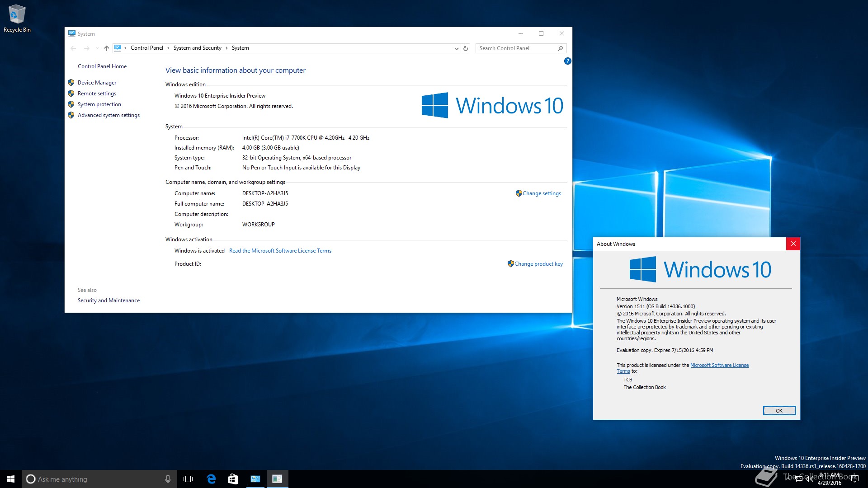Switch to System control panel taskbar button
Screen dimensions: 868x488
(x=255, y=479)
